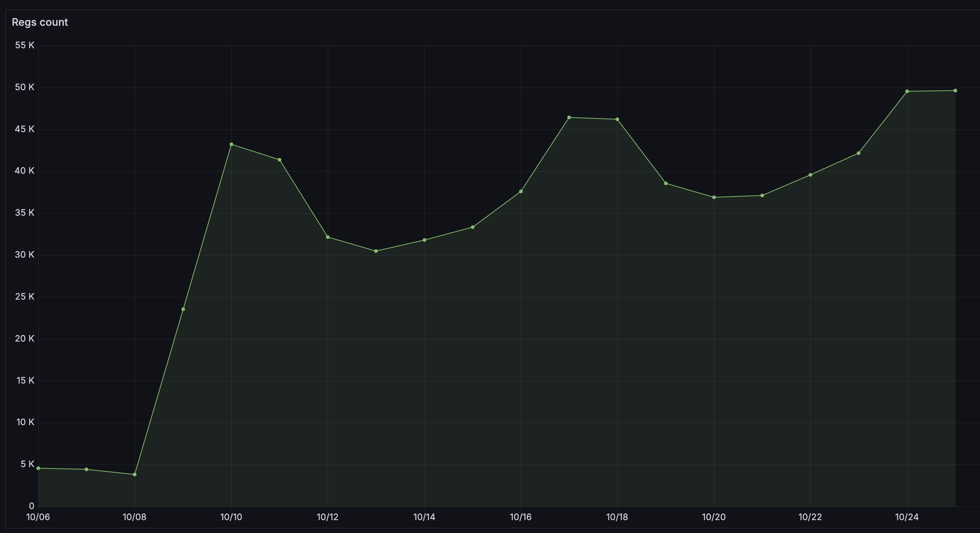Click the '55 K' y-axis label
The width and height of the screenshot is (980, 533).
coord(25,45)
